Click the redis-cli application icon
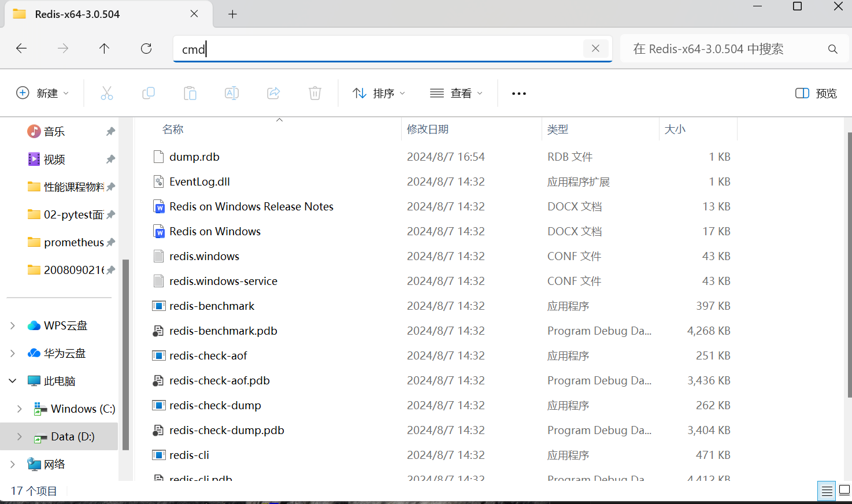This screenshot has width=852, height=504. pyautogui.click(x=158, y=455)
